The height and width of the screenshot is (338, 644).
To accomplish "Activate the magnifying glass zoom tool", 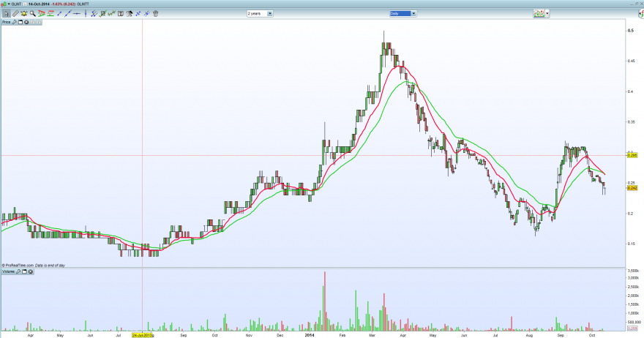I will click(32, 14).
